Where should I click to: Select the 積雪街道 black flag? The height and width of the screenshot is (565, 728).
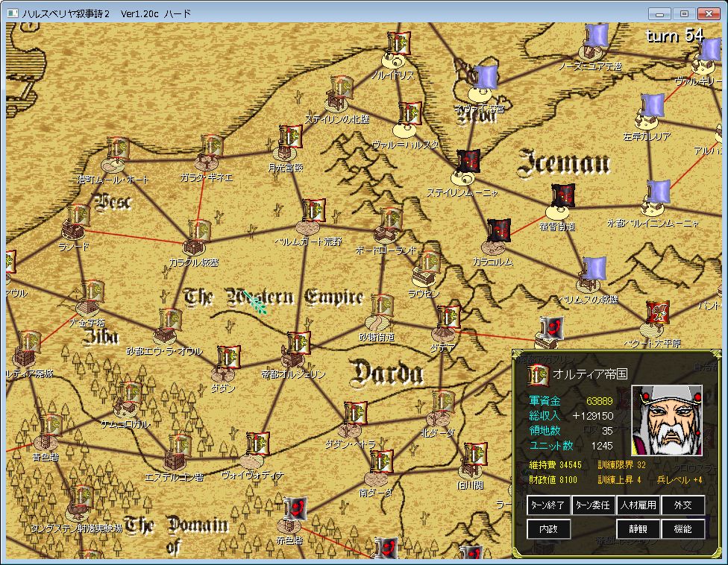[x=563, y=195]
